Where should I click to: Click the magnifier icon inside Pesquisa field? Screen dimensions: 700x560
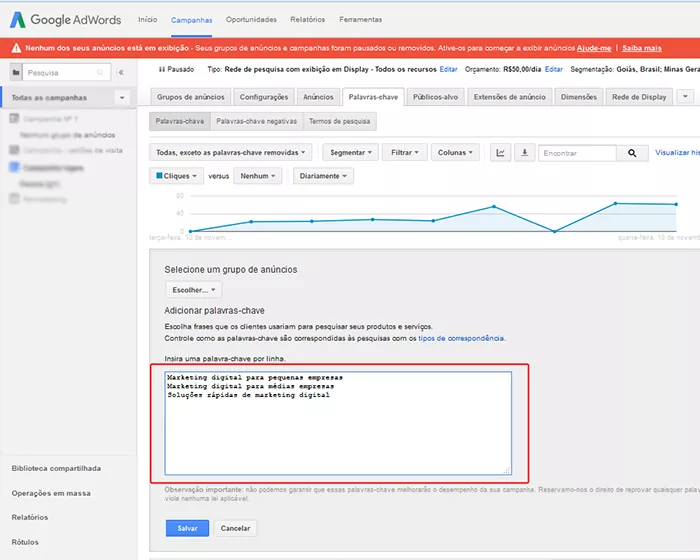point(100,72)
